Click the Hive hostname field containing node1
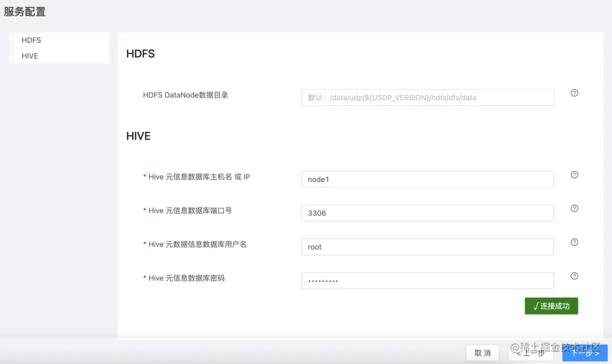The width and height of the screenshot is (612, 364). [427, 179]
